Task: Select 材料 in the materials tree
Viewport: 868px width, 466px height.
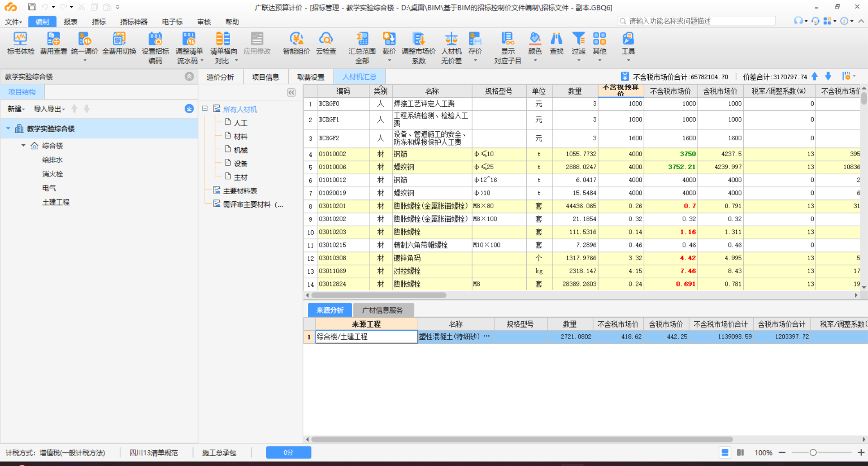Action: 241,136
